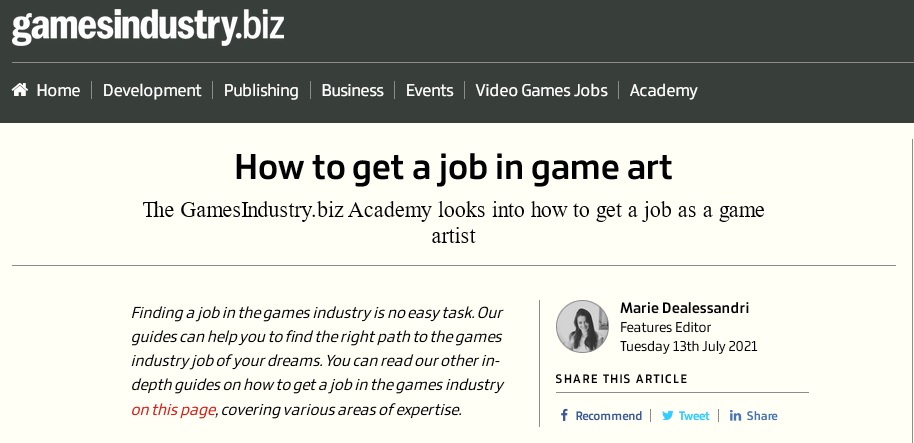Viewport: 914px width, 443px height.
Task: Click the Facebook Recommend icon
Action: (564, 416)
